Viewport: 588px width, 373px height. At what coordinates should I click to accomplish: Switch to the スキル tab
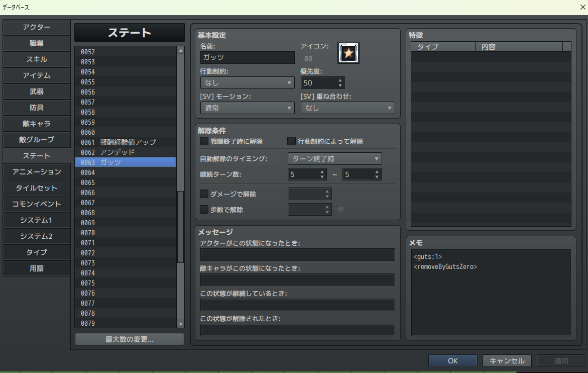pyautogui.click(x=36, y=59)
